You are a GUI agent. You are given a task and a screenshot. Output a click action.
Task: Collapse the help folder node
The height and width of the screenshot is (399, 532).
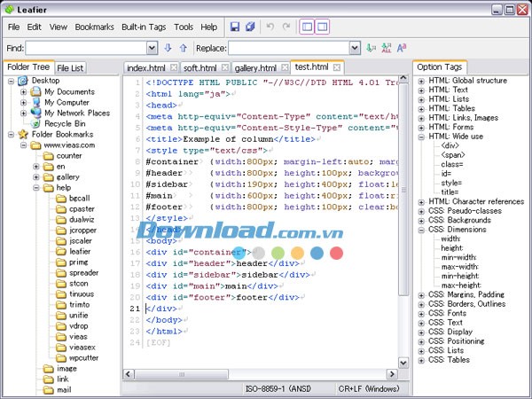coord(36,188)
